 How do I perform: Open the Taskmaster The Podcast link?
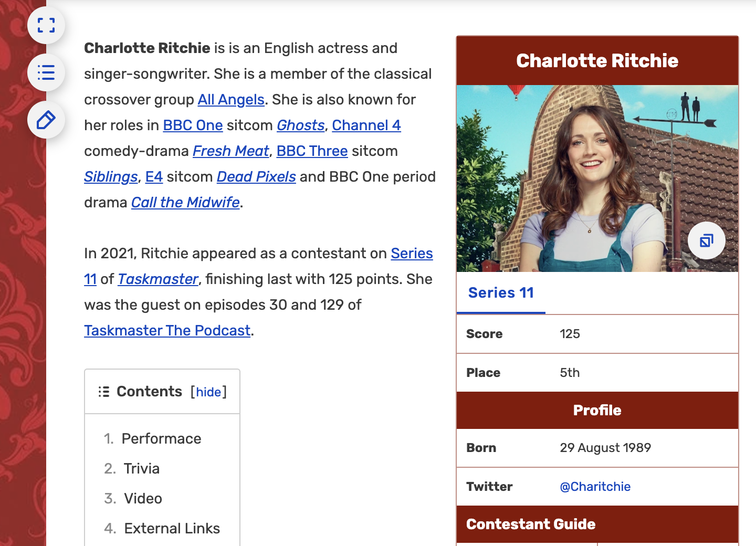click(x=167, y=331)
